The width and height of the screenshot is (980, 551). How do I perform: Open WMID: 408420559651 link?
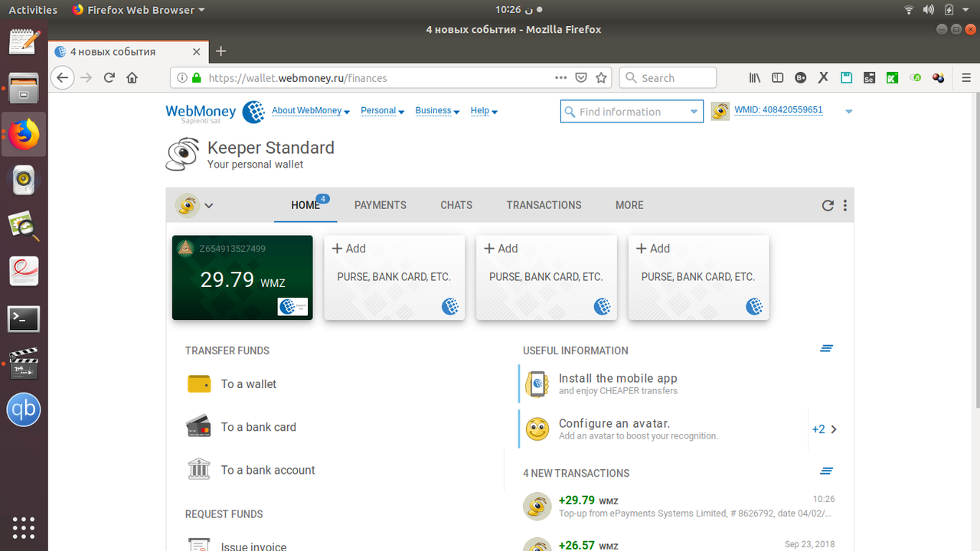pos(779,110)
